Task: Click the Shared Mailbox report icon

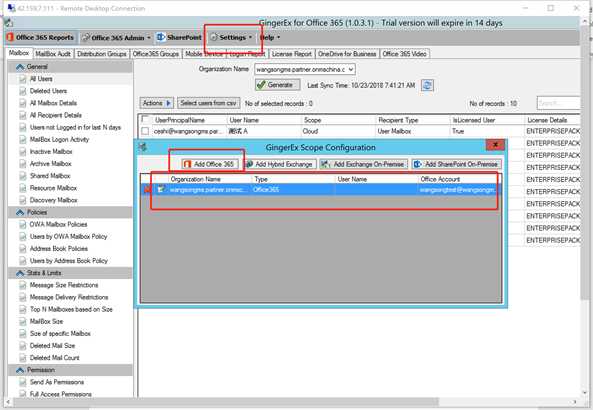Action: click(23, 175)
